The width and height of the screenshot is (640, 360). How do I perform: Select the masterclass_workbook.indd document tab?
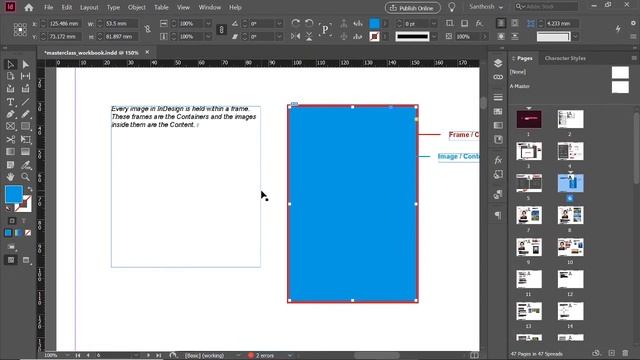tap(91, 53)
